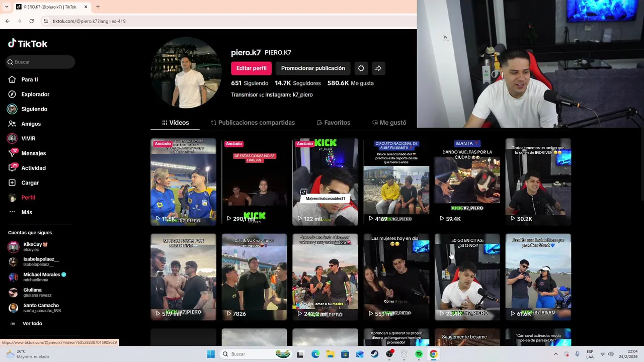Screen dimensions: 644x362
Task: Click Promocionar publicación button
Action: click(313, 68)
